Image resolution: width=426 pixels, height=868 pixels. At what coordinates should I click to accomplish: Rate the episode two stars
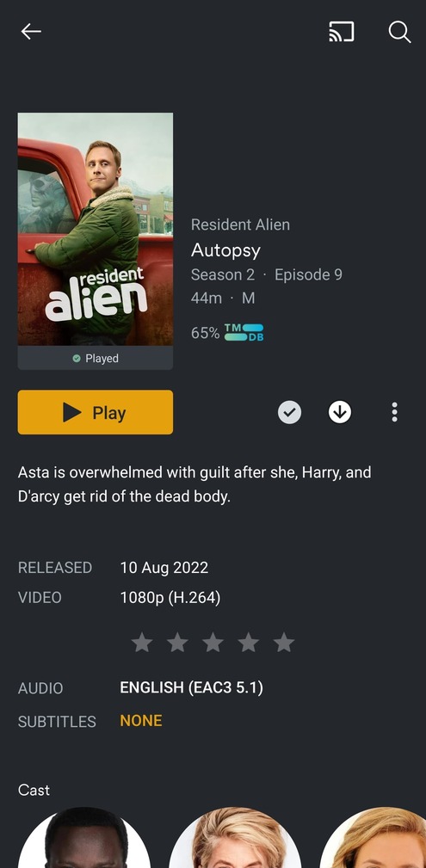177,643
